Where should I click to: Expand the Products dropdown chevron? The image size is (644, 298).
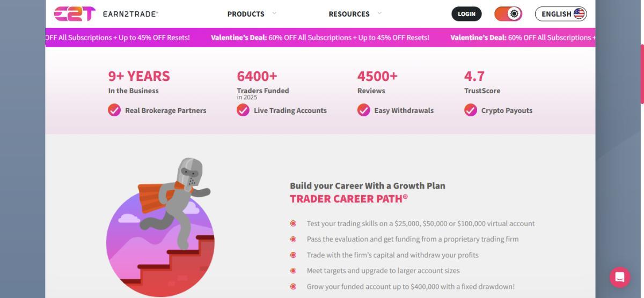tap(274, 13)
